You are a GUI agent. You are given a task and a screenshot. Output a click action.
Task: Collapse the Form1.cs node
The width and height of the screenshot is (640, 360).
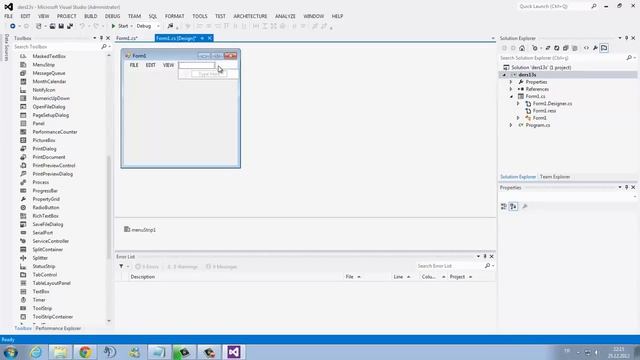point(511,96)
